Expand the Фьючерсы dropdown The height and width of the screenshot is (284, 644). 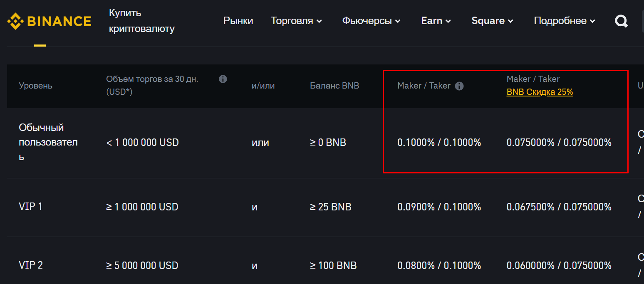[371, 21]
